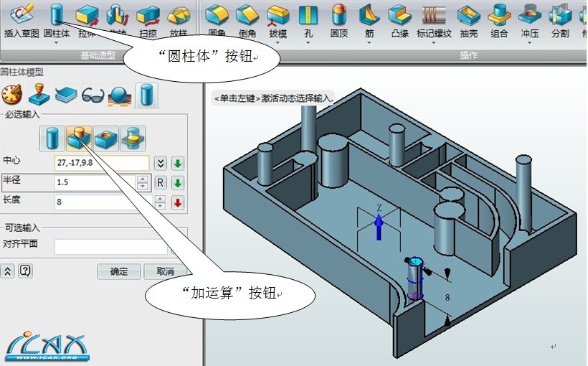Click the 筋 rib tool icon
Viewport: 588px width, 366px height.
tap(369, 15)
